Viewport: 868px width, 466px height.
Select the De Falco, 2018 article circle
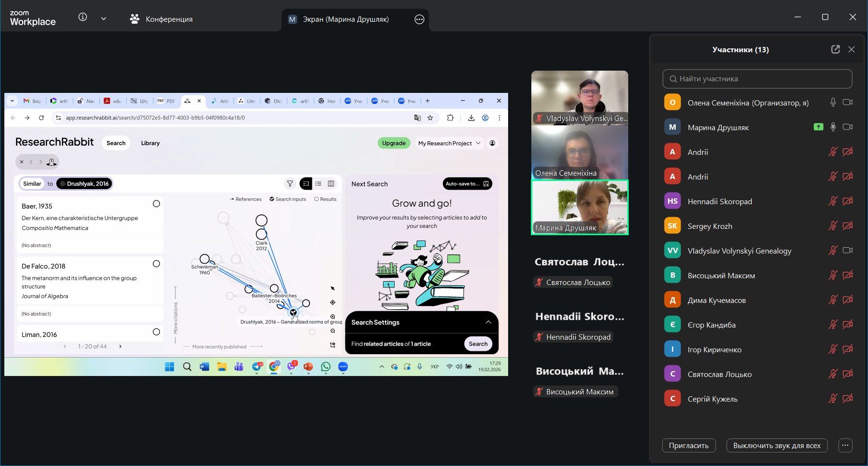click(156, 264)
